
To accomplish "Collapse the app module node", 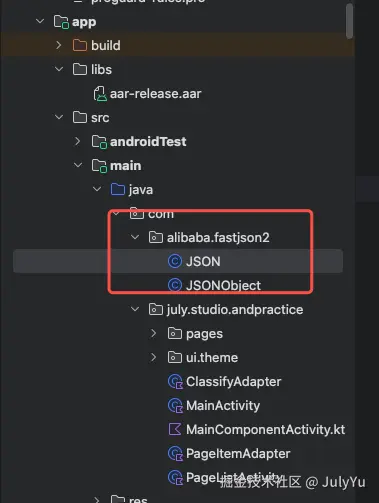I will click(40, 21).
